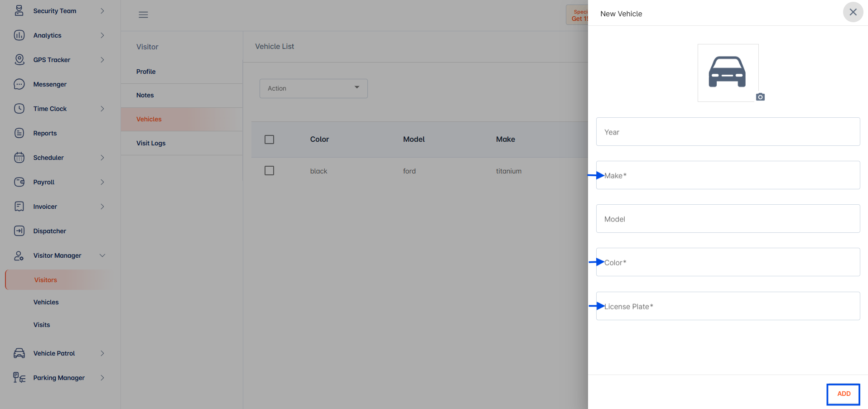Click the Analytics chart icon
The height and width of the screenshot is (409, 868).
tap(19, 35)
